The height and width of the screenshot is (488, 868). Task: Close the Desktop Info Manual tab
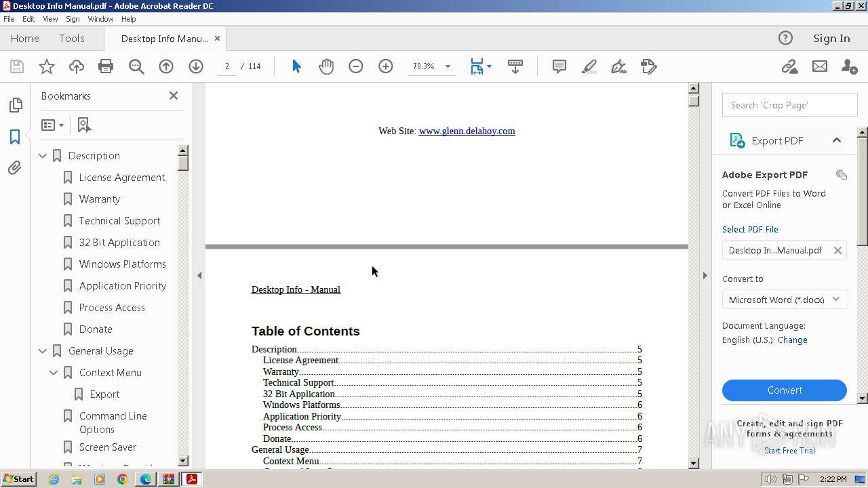pyautogui.click(x=217, y=39)
